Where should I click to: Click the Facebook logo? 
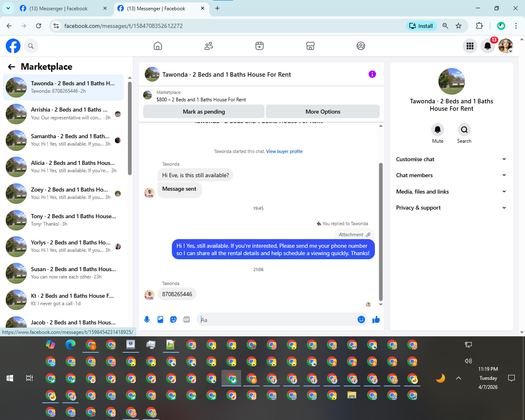(x=13, y=46)
